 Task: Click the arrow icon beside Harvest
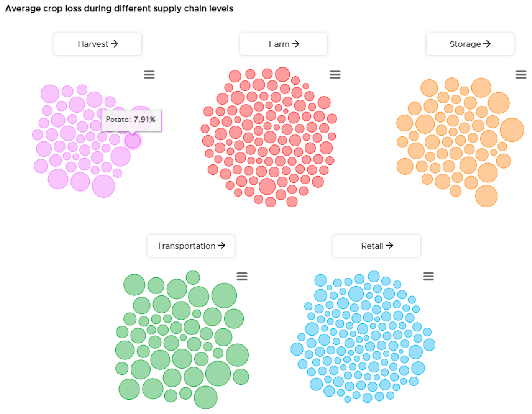coord(114,44)
